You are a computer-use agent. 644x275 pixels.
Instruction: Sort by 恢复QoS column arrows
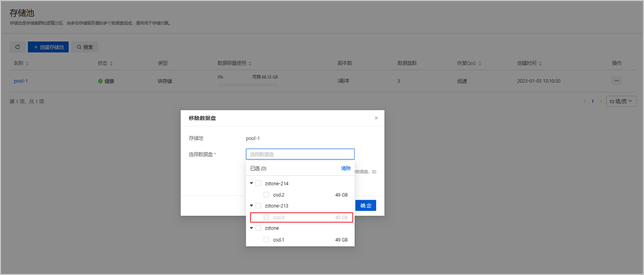[479, 63]
